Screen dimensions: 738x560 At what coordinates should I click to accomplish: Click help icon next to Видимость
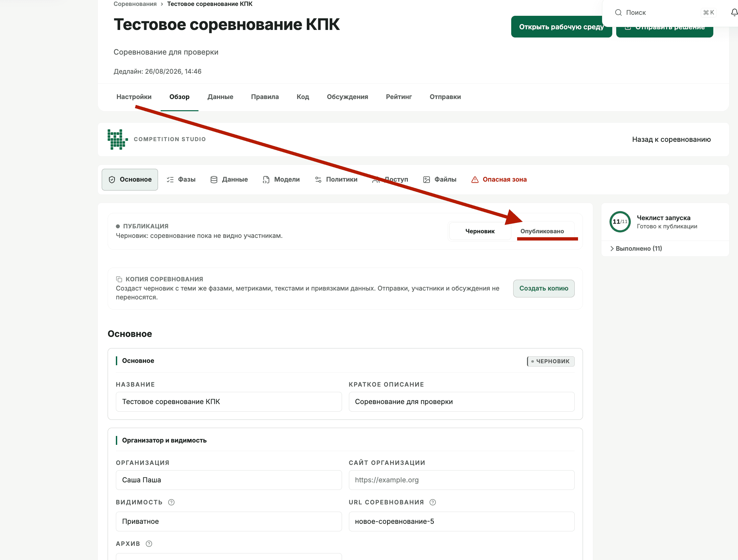pos(171,502)
